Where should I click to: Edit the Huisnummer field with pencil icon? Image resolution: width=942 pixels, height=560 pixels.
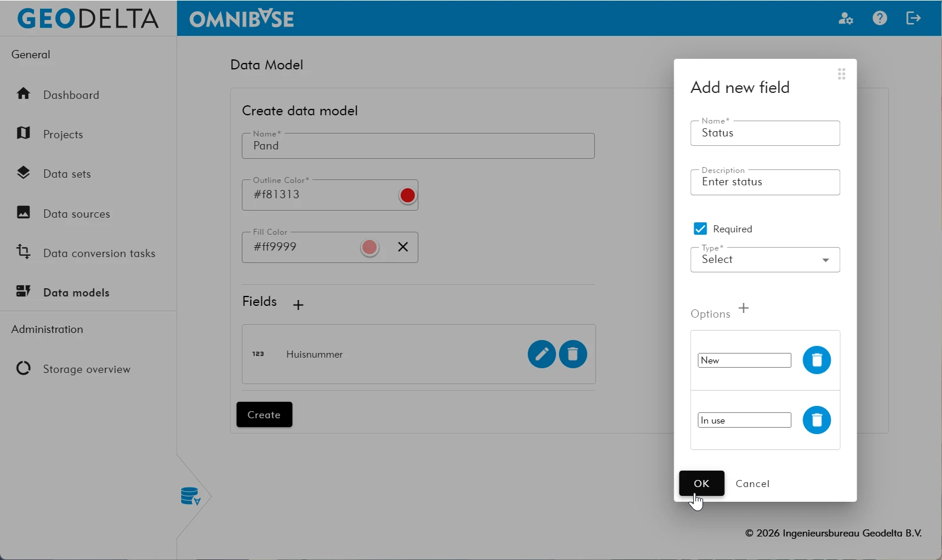[541, 354]
